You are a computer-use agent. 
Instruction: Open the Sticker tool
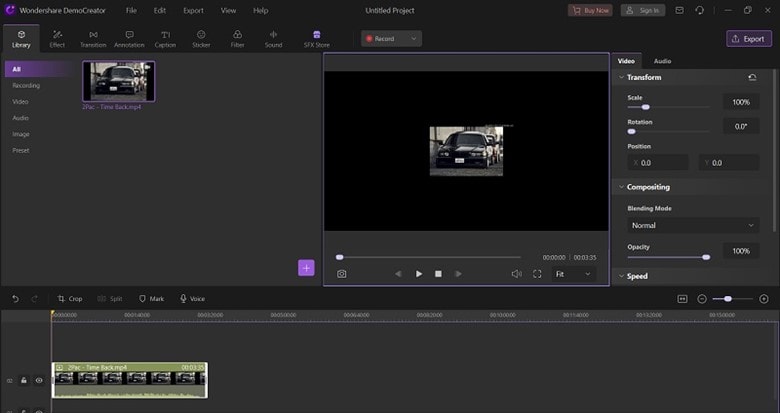point(201,39)
